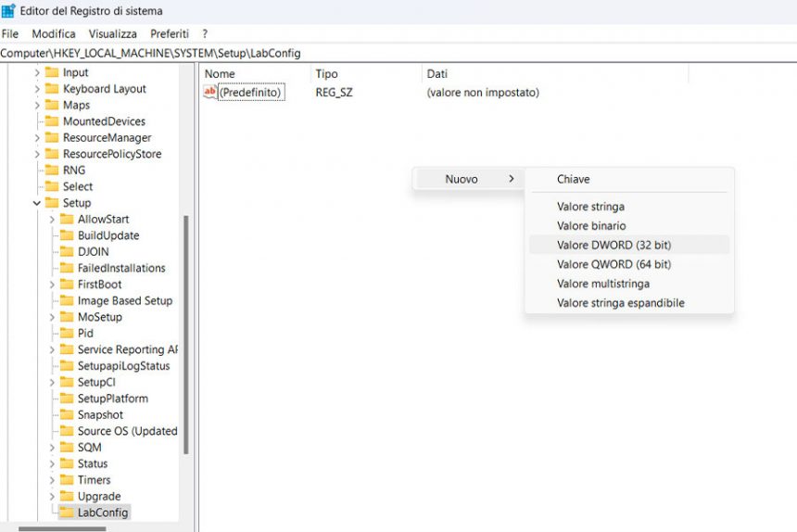Expand the Input key
The width and height of the screenshot is (797, 532).
point(37,72)
